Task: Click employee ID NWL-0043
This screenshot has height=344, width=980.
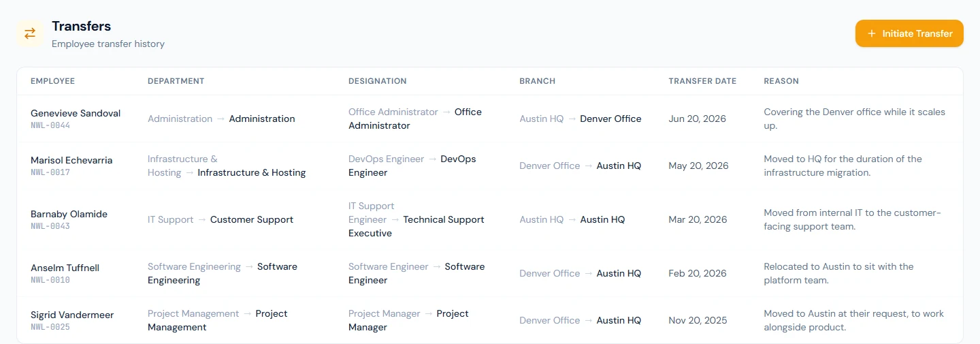Action: 50,226
